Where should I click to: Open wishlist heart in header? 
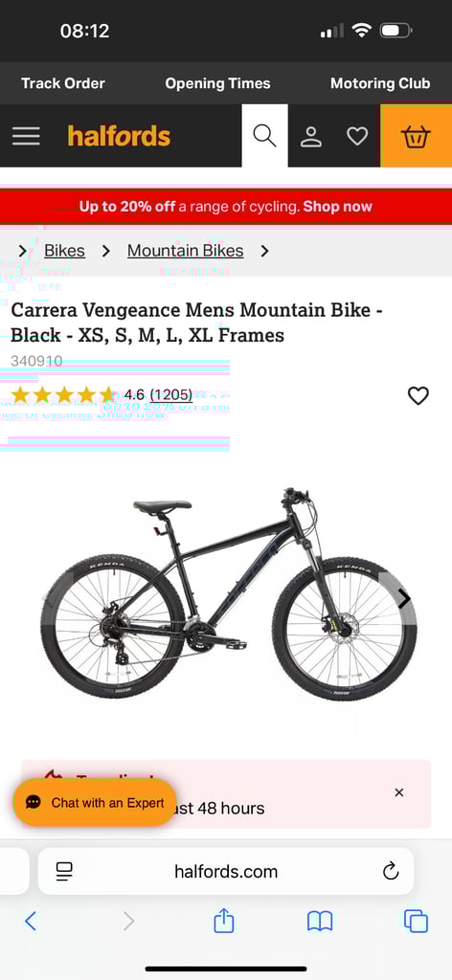(357, 136)
